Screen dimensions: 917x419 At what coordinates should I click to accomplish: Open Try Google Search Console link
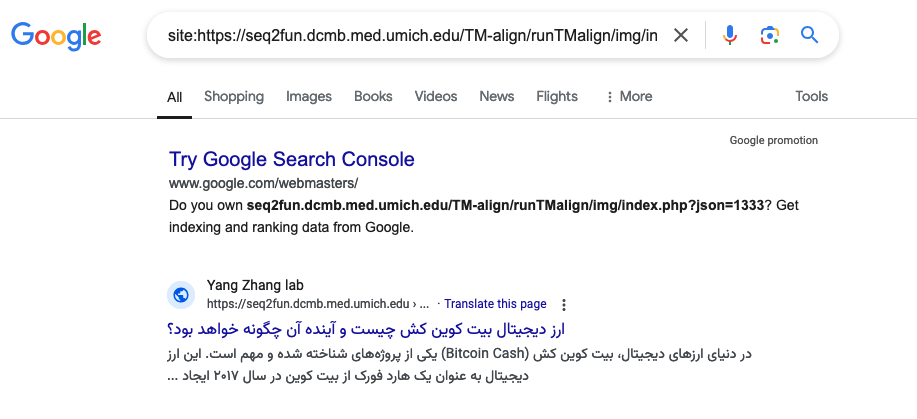(291, 159)
